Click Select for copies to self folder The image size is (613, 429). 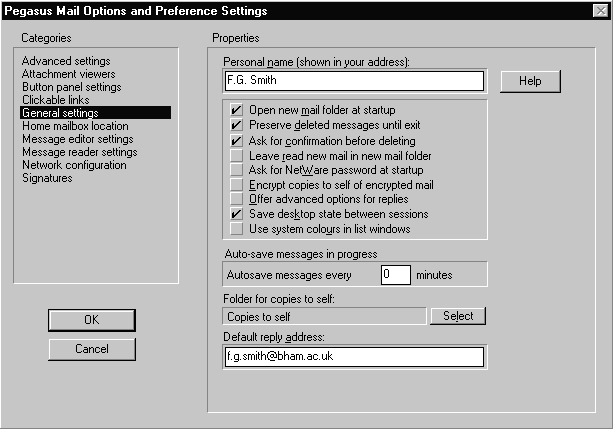(x=458, y=316)
